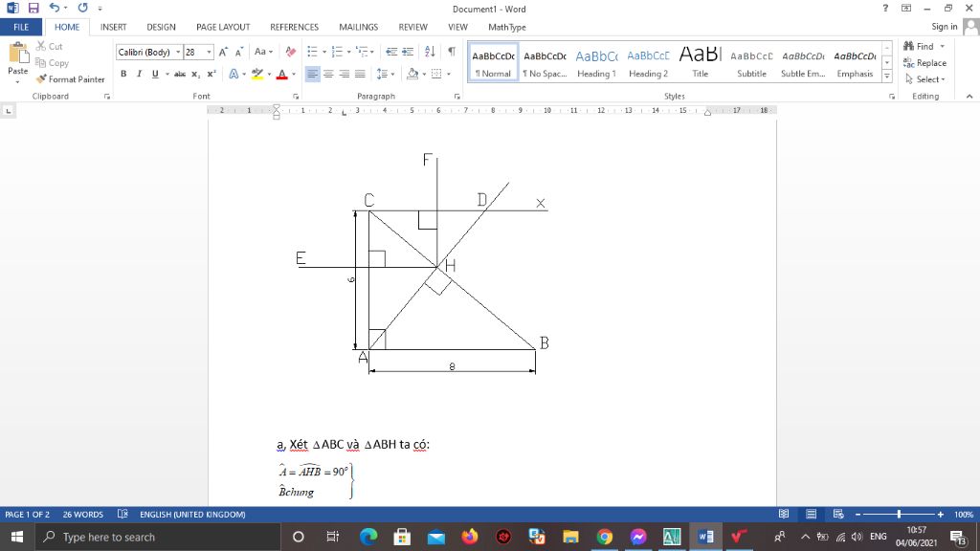Click the Strikethrough abc icon
The width and height of the screenshot is (980, 551).
coord(180,74)
